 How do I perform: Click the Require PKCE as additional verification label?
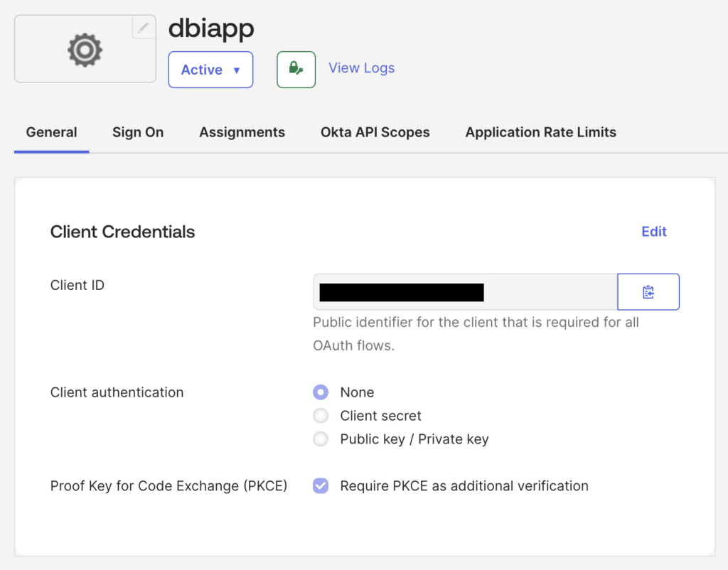[464, 485]
